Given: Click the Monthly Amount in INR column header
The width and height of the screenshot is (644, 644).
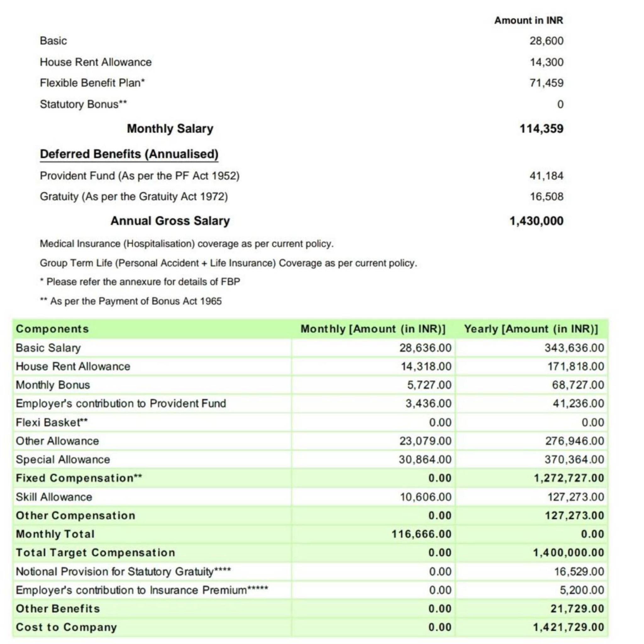Looking at the screenshot, I should (373, 329).
